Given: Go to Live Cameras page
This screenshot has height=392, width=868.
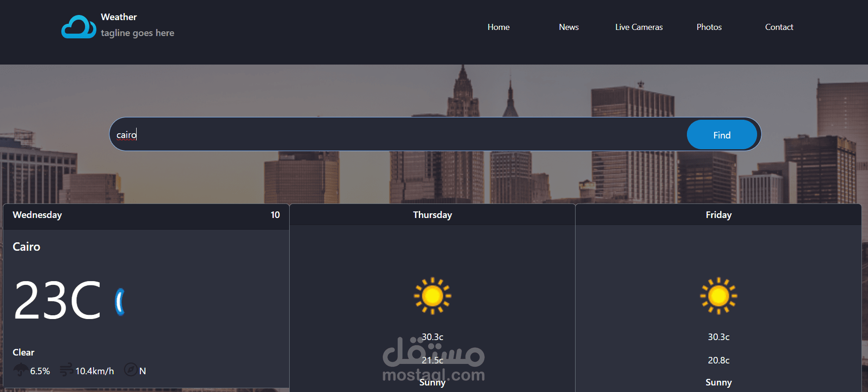Looking at the screenshot, I should (x=639, y=27).
